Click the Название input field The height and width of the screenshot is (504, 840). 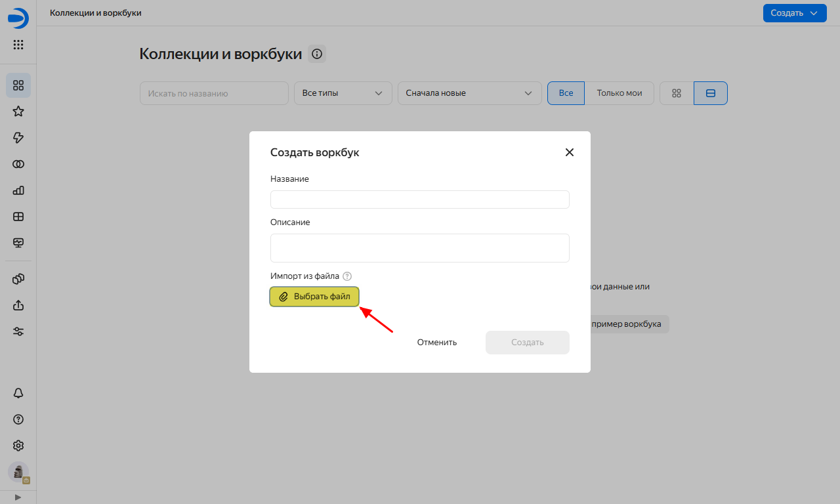tap(419, 199)
